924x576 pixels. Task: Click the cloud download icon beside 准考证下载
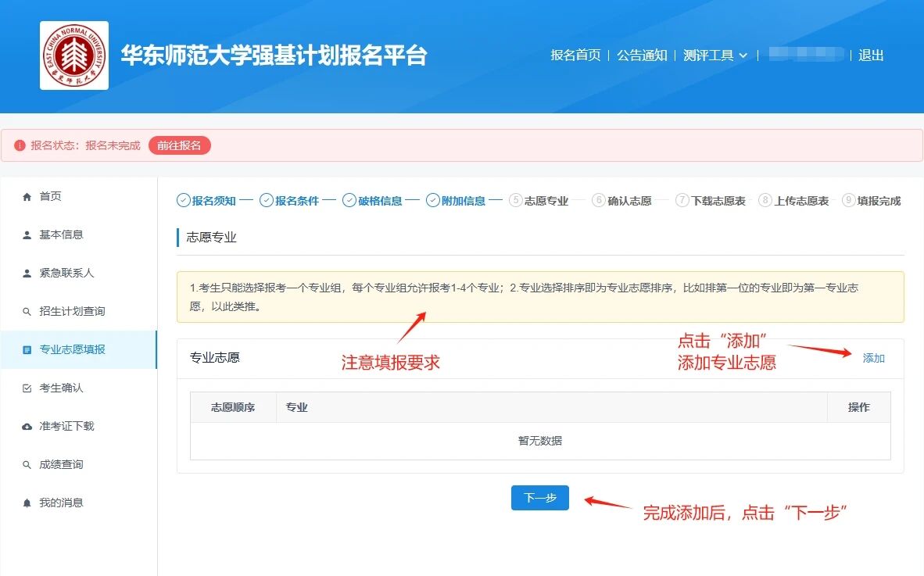pyautogui.click(x=27, y=427)
